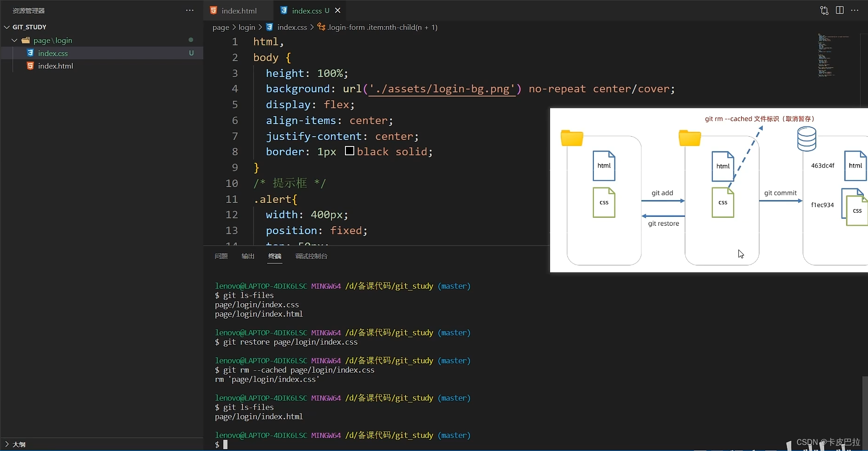Click the 'login' breadcrumb segment
This screenshot has width=868, height=451.
[247, 28]
